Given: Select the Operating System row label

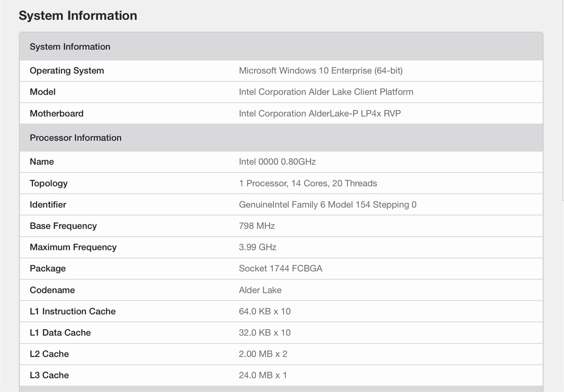Looking at the screenshot, I should pos(67,70).
